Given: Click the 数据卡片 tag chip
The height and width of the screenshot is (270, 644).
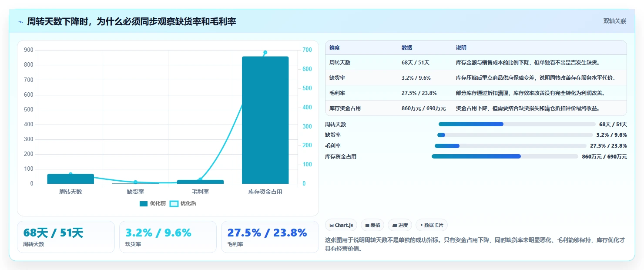Looking at the screenshot, I should (x=431, y=225).
